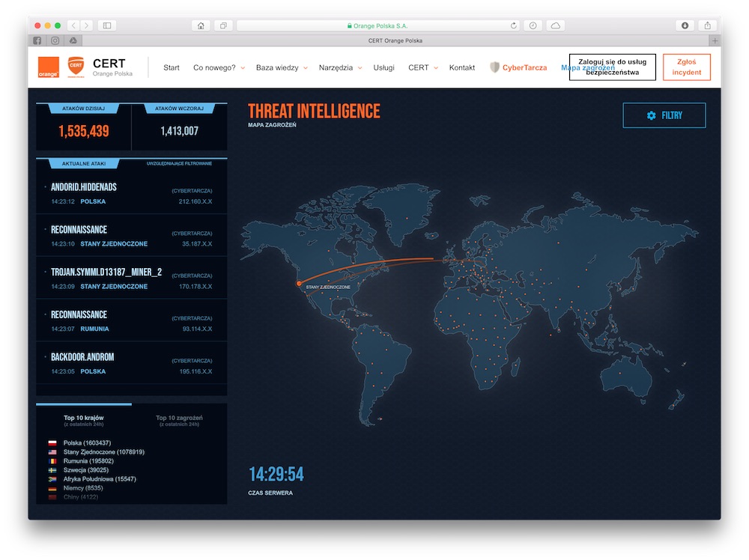749x560 pixels.
Task: Click Zaloguj się do usług bezpieczeństwa
Action: click(613, 67)
